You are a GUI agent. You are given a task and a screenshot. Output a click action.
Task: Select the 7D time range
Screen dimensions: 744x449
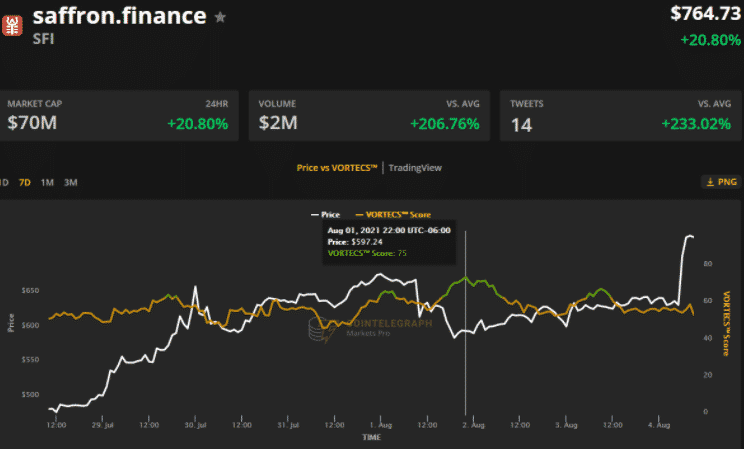(25, 182)
